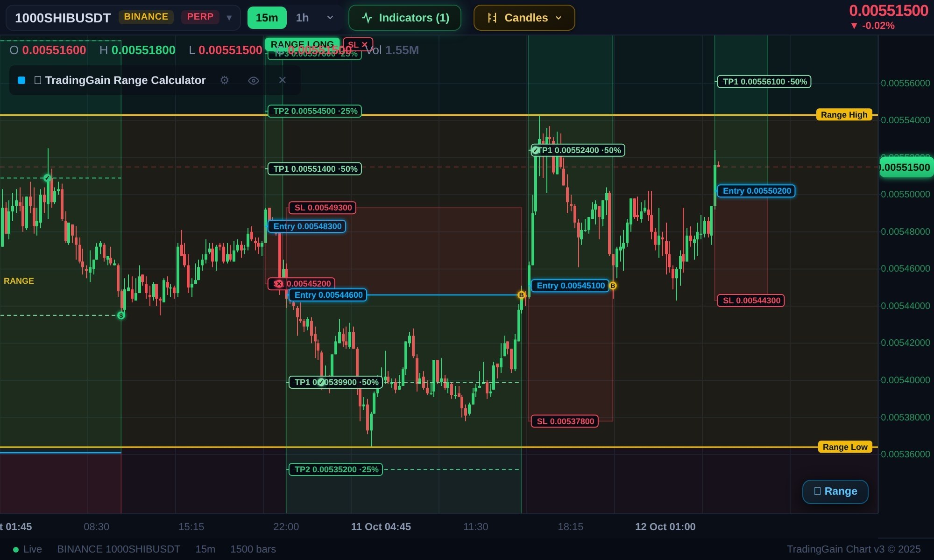934x560 pixels.
Task: Select the TP2 0.00554500 ·25% label
Action: point(315,111)
